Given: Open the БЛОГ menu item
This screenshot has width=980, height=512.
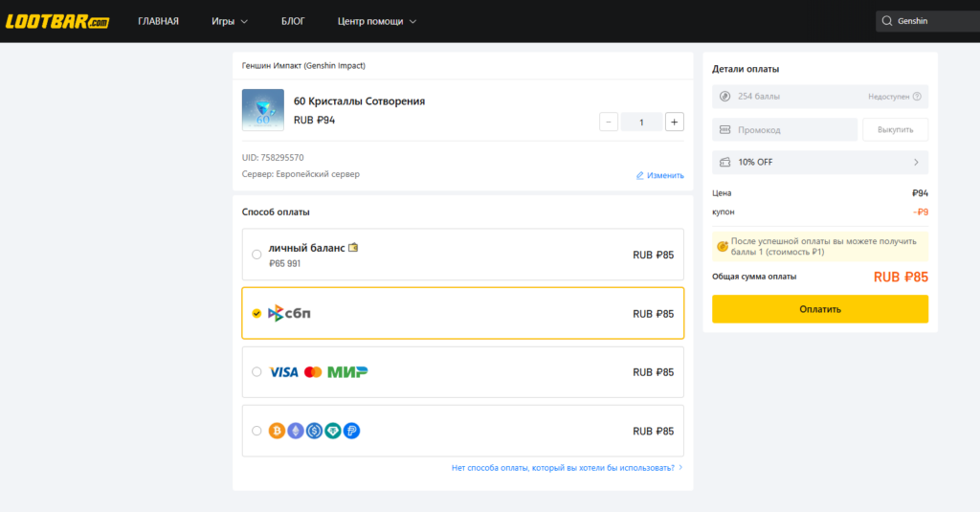Looking at the screenshot, I should 293,21.
